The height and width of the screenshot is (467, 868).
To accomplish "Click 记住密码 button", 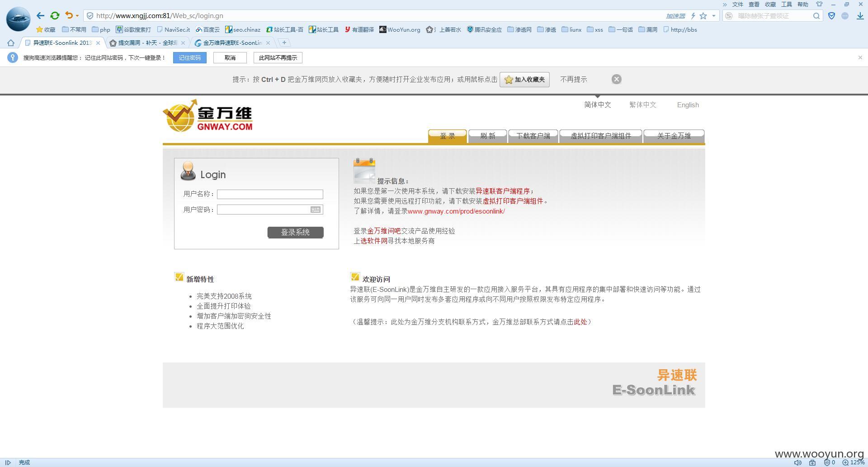I will coord(190,58).
